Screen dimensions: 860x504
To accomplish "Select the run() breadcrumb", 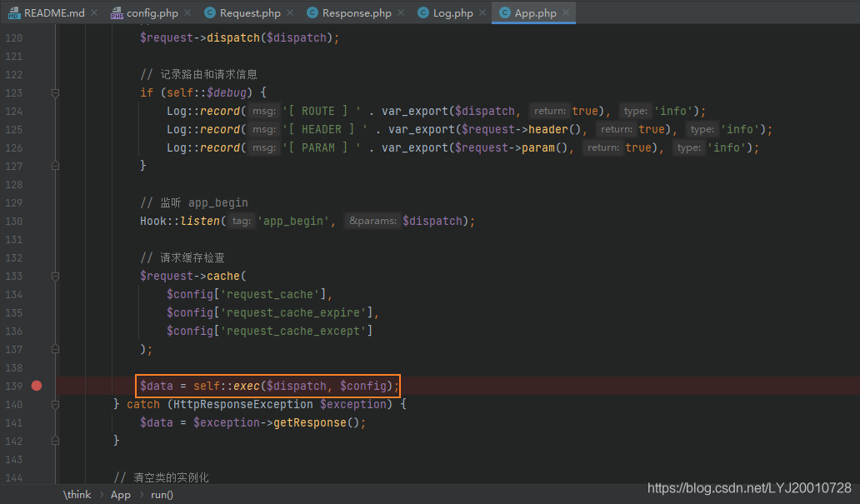I will 162,495.
